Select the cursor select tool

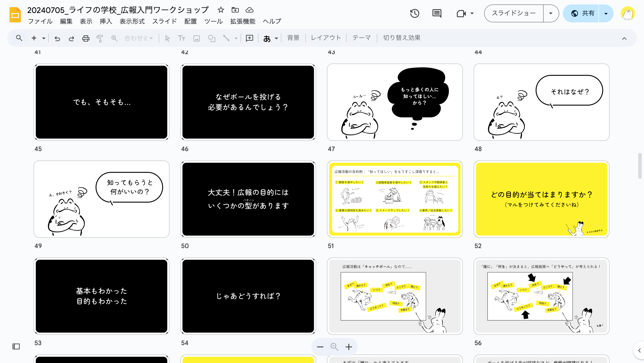pyautogui.click(x=167, y=38)
